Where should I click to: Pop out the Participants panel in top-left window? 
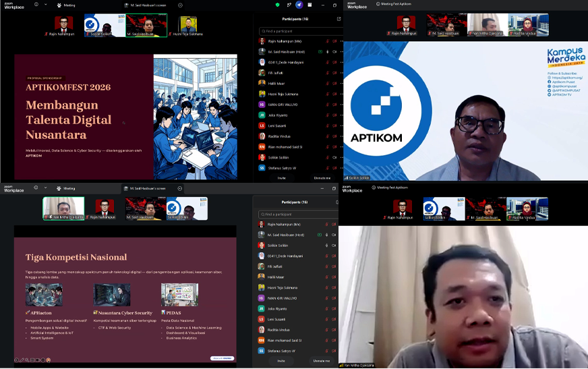pyautogui.click(x=339, y=19)
